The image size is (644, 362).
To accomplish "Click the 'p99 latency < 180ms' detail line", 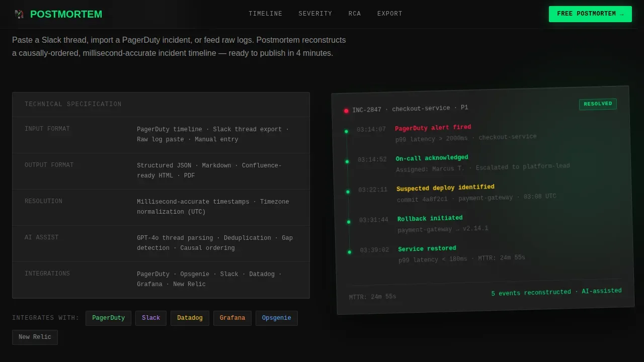I will click(x=462, y=258).
